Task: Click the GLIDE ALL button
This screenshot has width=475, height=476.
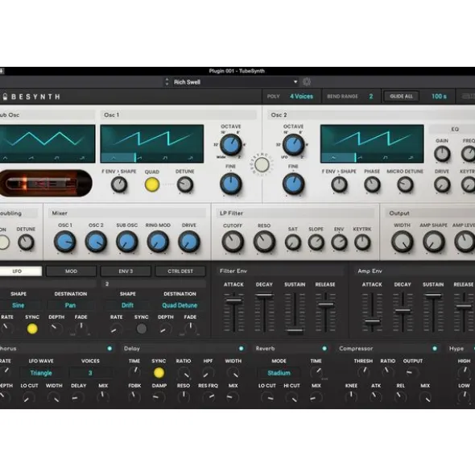Action: tap(401, 97)
